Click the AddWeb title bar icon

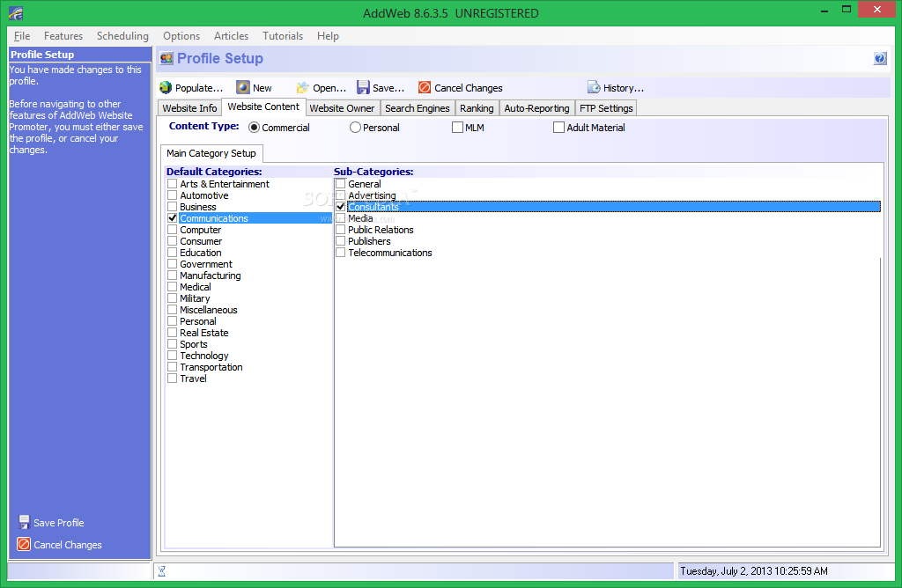(16, 12)
